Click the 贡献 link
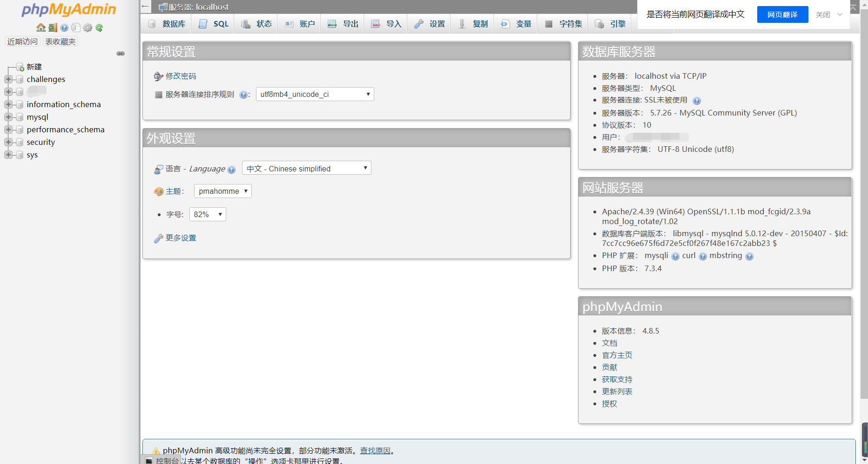The height and width of the screenshot is (464, 868). pos(609,367)
